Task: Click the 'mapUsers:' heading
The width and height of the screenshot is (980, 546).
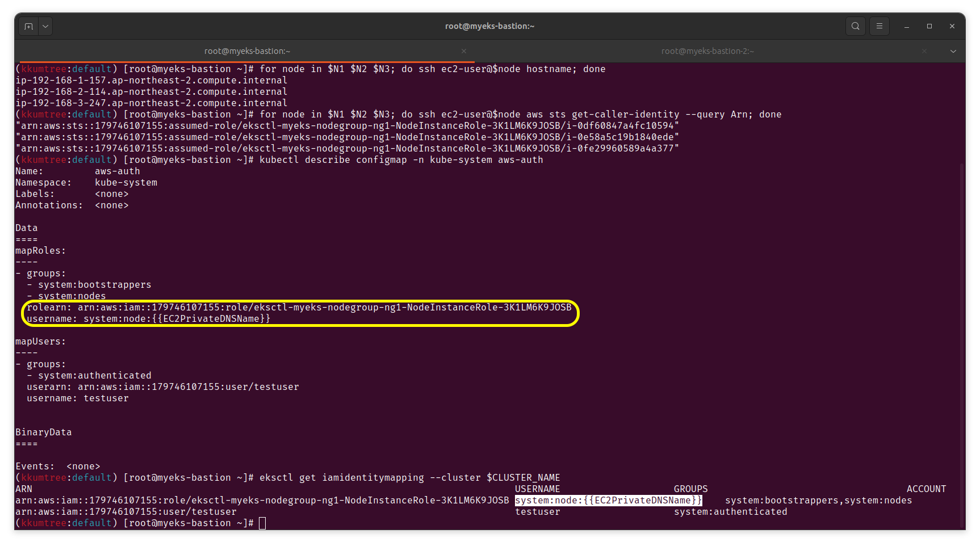Action: tap(40, 342)
